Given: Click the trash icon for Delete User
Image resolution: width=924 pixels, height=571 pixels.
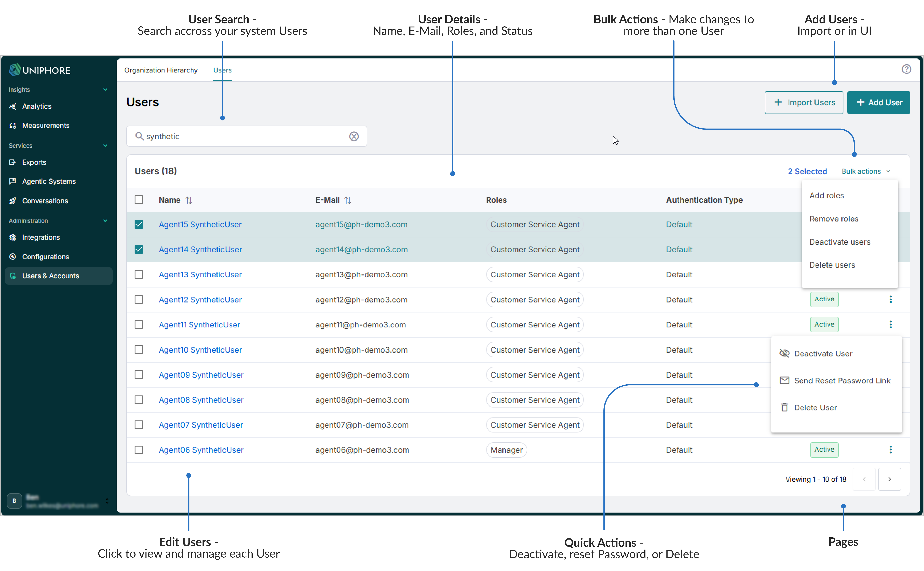Looking at the screenshot, I should (785, 408).
